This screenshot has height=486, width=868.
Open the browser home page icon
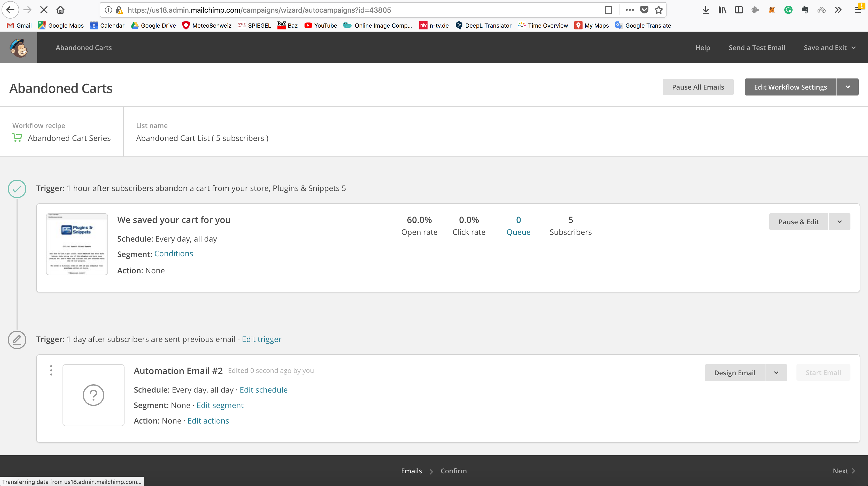(x=60, y=10)
